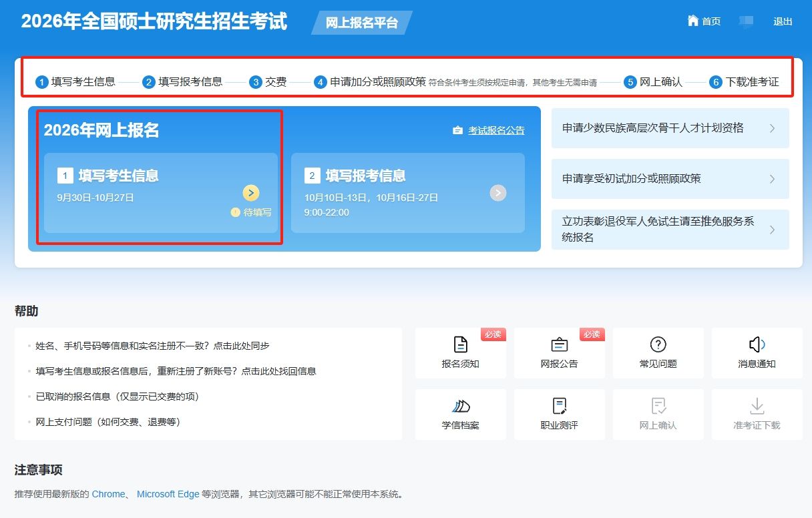Go to 首页 via home icon

tap(693, 21)
